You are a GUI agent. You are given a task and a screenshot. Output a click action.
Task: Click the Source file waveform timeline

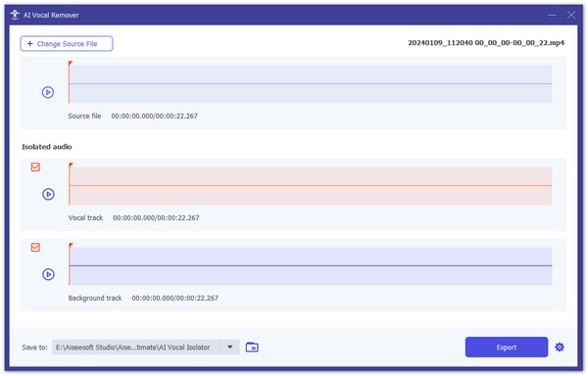[310, 84]
